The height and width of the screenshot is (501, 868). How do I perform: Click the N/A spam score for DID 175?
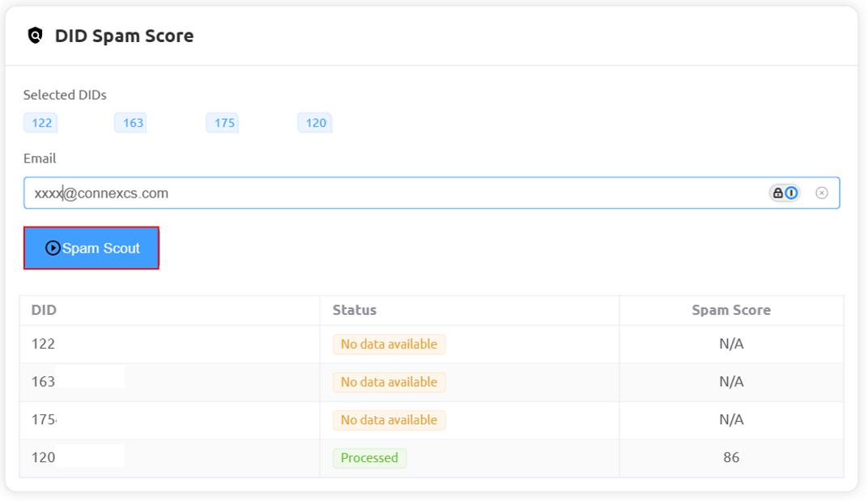point(731,419)
